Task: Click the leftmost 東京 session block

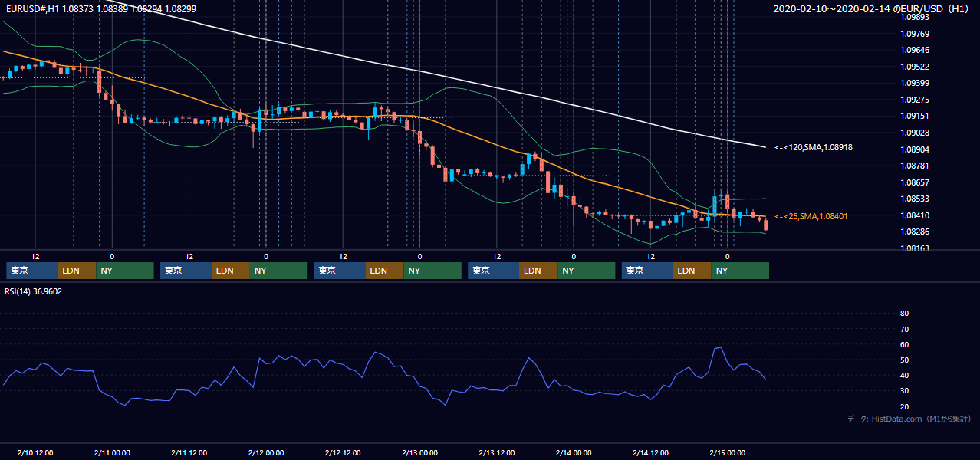Action: (32, 271)
